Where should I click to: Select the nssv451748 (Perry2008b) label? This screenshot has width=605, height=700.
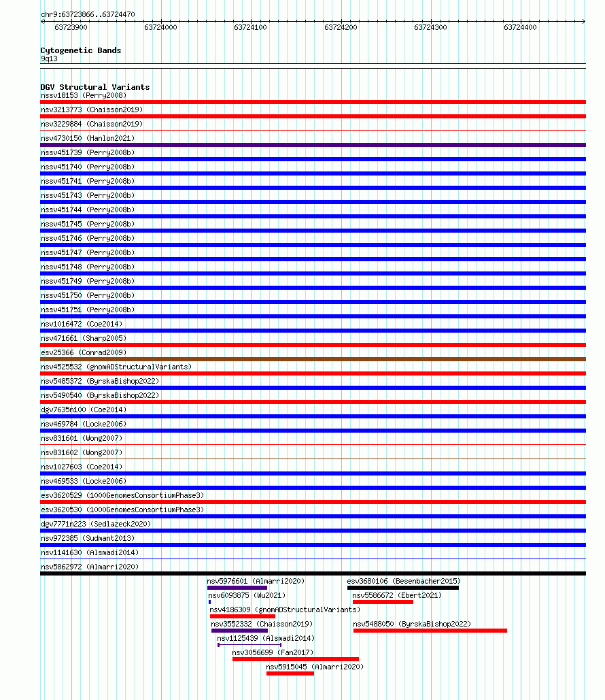(x=88, y=267)
